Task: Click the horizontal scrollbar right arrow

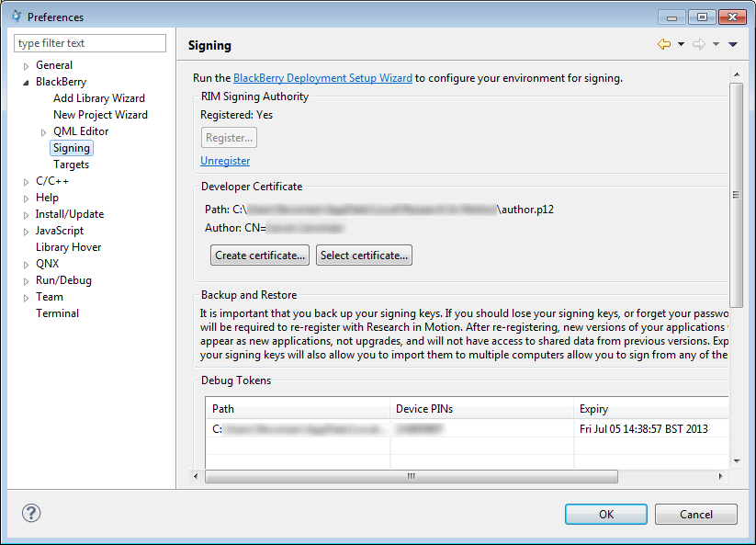Action: pos(721,476)
